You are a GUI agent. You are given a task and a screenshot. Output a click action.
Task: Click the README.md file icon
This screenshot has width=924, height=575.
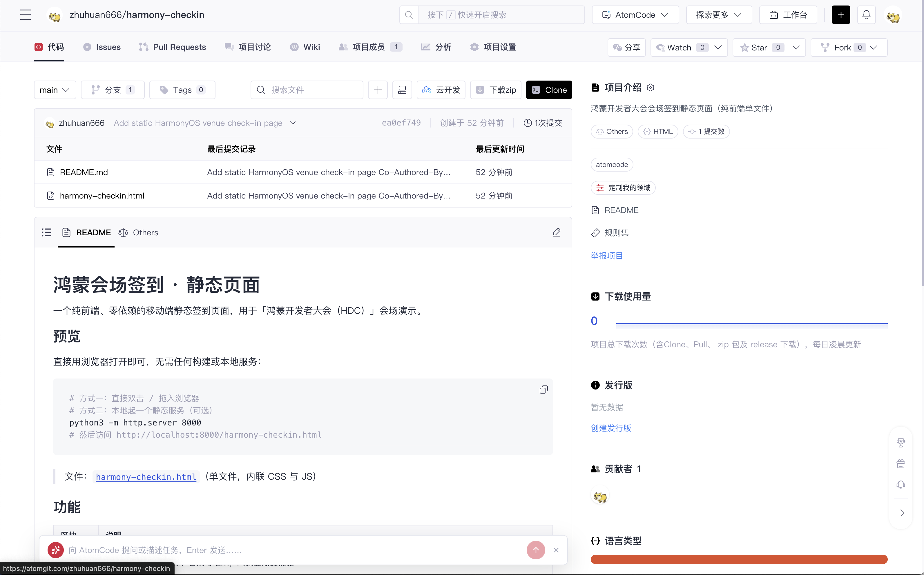pos(51,172)
